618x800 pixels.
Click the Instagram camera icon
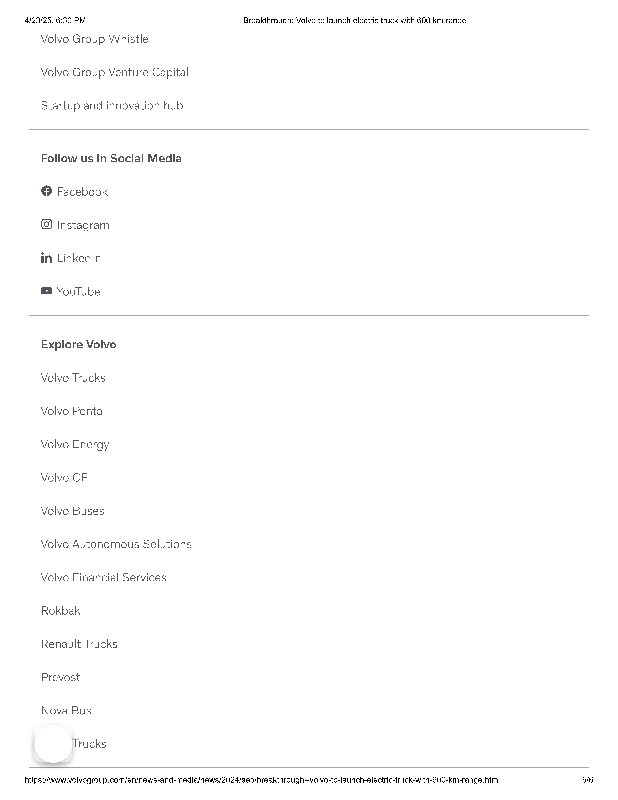[46, 225]
